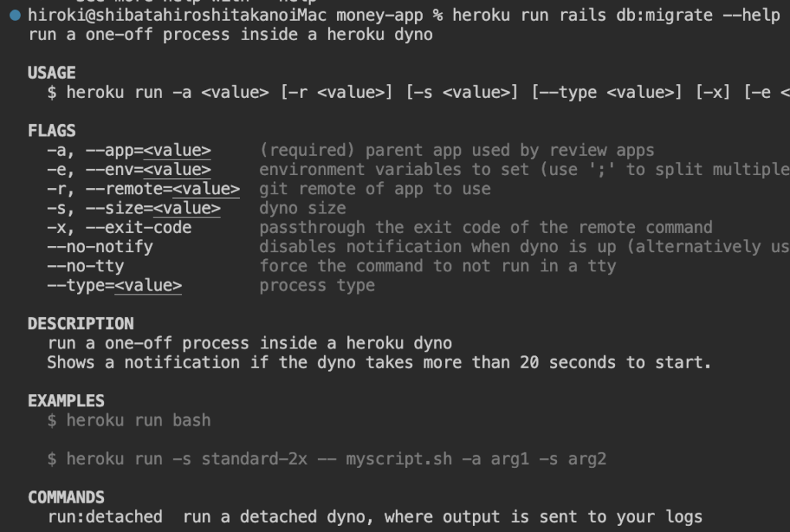790x532 pixels.
Task: Click the underlined value in --remote flag
Action: 206,189
